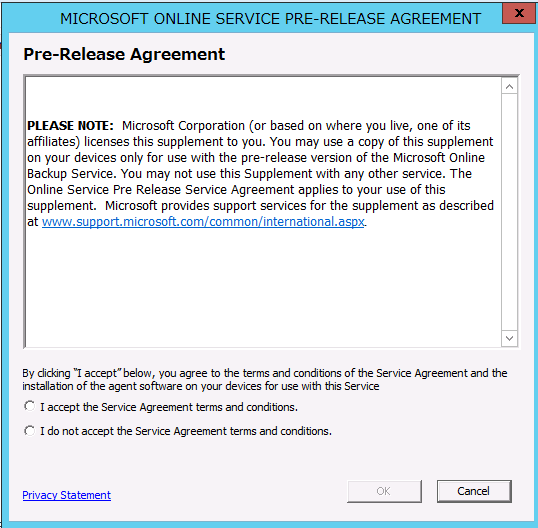Click the OK button
Image resolution: width=538 pixels, height=528 pixels.
384,491
